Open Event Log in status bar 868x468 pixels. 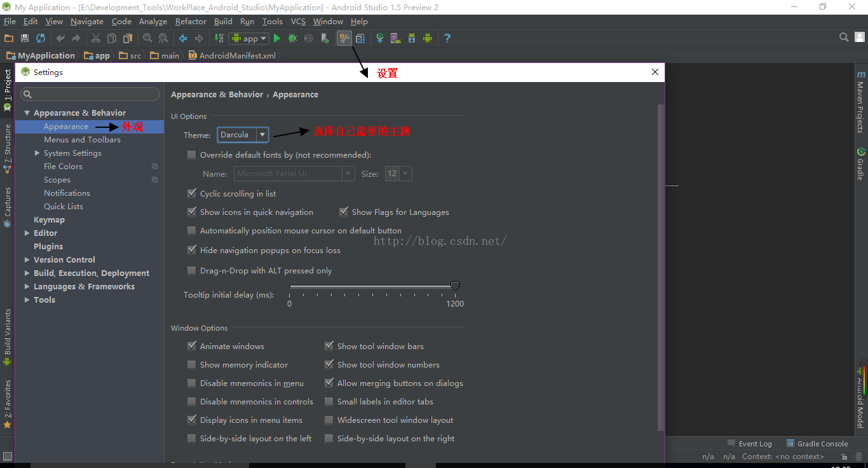[x=749, y=444]
